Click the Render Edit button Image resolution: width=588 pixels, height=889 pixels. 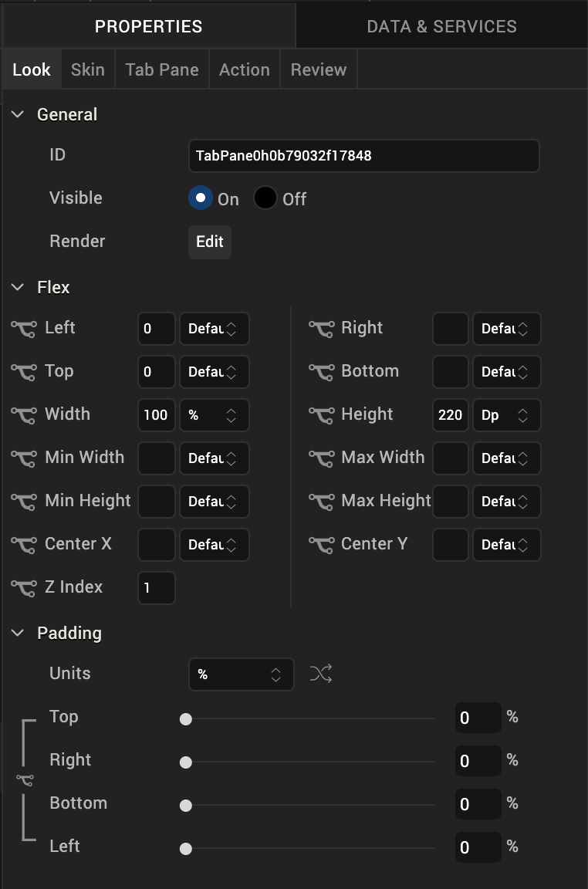pyautogui.click(x=209, y=242)
